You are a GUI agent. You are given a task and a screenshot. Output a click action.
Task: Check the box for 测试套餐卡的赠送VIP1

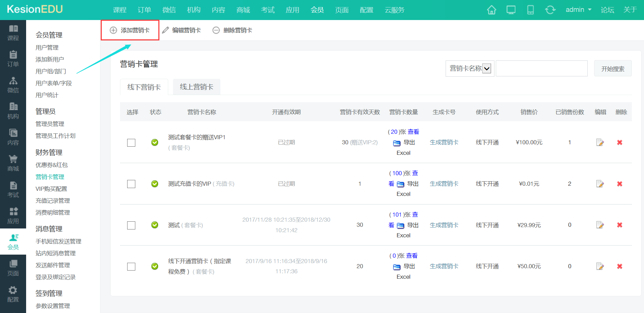[x=131, y=143]
